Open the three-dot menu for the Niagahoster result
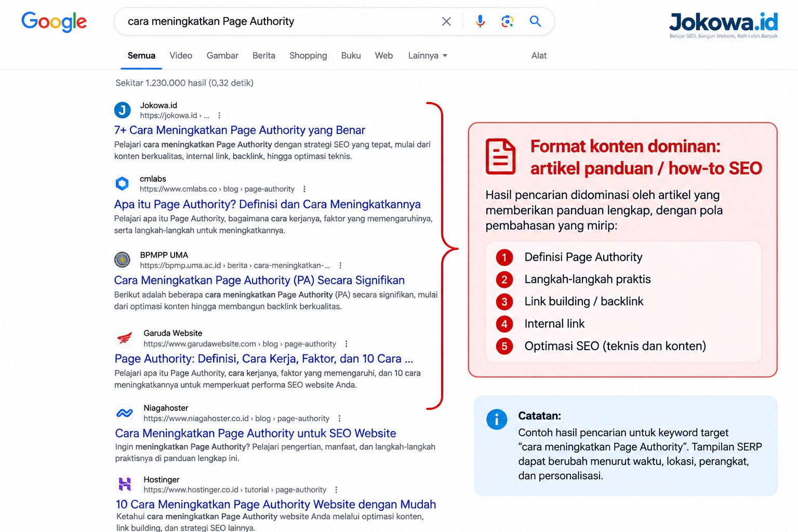 [x=339, y=418]
